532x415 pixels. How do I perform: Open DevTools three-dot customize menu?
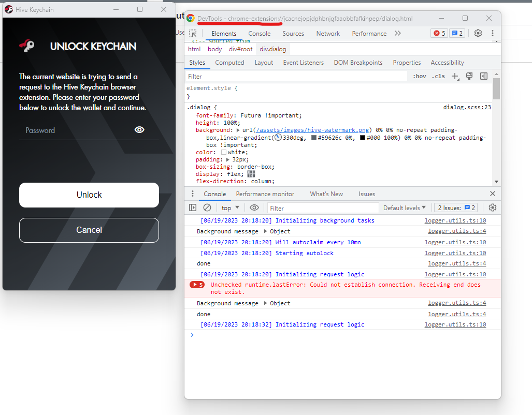pos(493,33)
